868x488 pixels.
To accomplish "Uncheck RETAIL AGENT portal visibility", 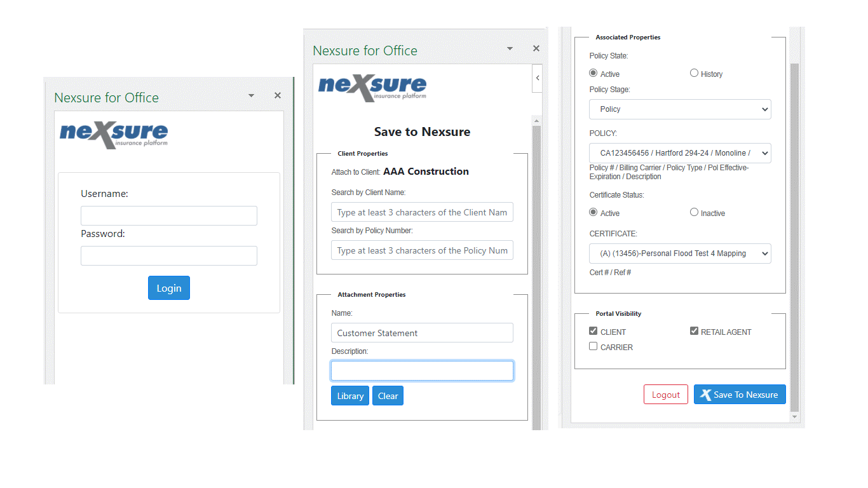I will pos(694,331).
